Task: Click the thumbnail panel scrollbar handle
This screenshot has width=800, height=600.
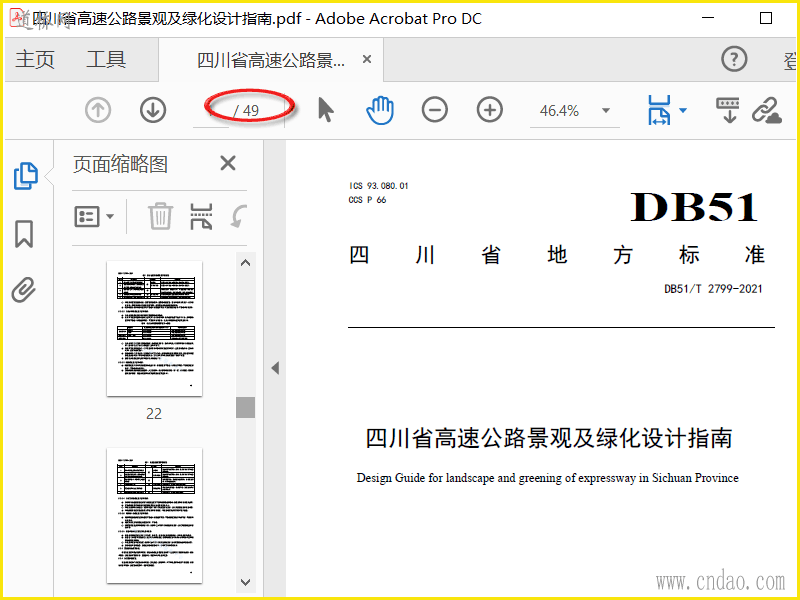Action: (245, 408)
